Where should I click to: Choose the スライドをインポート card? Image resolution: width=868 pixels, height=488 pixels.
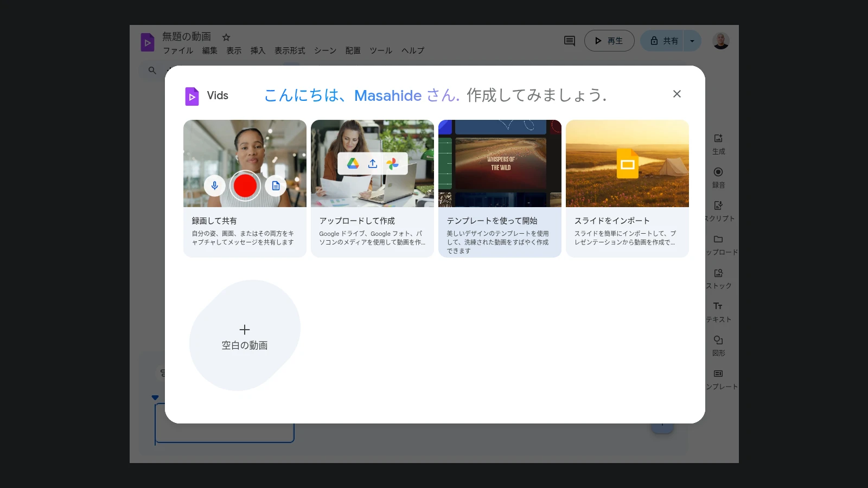[x=627, y=188]
